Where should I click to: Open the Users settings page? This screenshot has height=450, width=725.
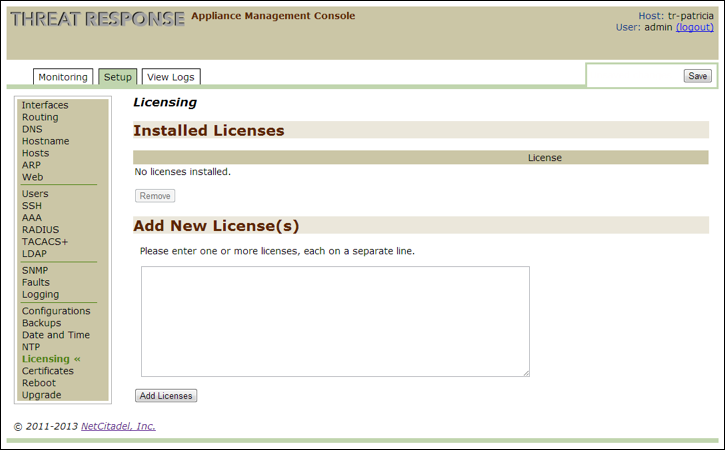click(x=35, y=194)
